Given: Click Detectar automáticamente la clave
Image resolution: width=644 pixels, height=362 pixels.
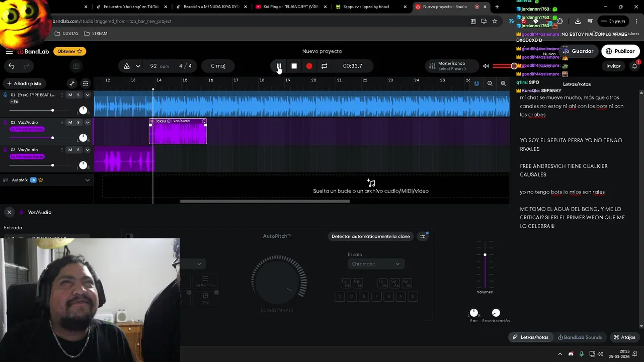Looking at the screenshot, I should (x=370, y=236).
